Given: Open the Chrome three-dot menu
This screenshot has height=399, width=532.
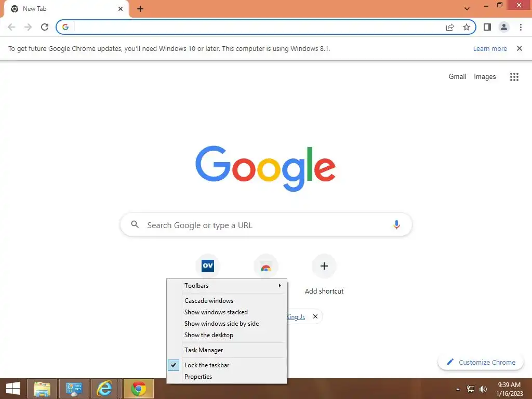Looking at the screenshot, I should click(x=521, y=27).
